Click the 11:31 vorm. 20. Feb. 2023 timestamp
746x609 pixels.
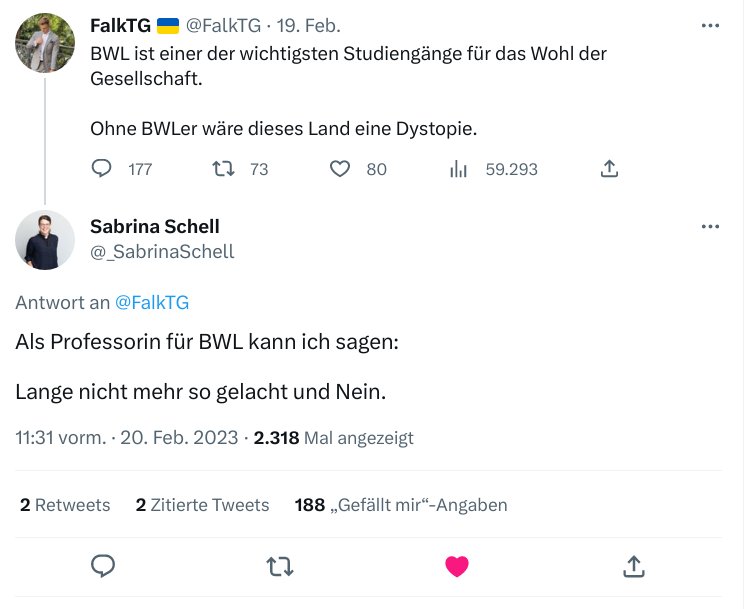click(127, 438)
